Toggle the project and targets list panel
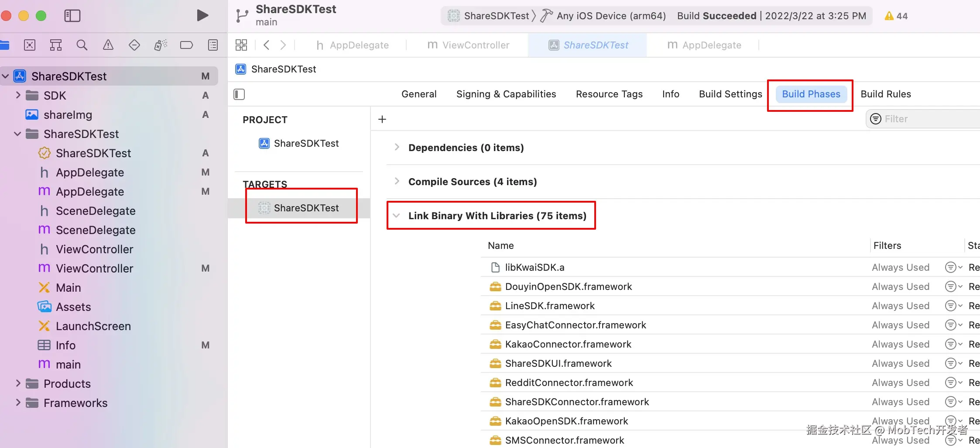 pos(239,94)
